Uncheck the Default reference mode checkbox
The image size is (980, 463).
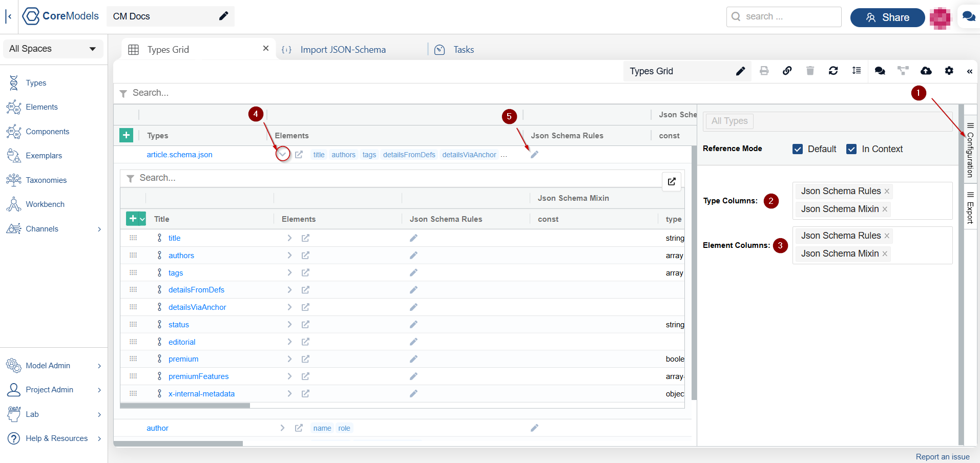[x=798, y=149]
